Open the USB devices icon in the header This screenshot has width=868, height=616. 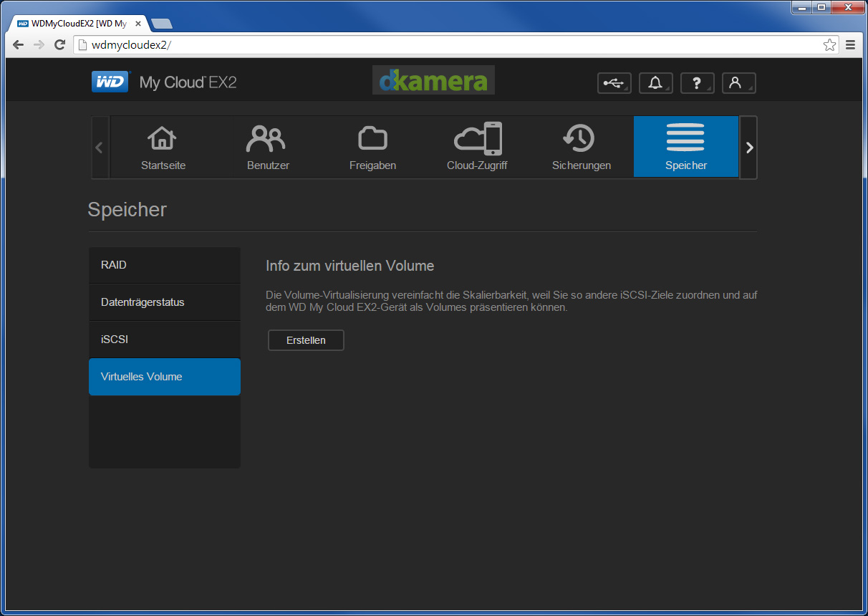click(614, 83)
